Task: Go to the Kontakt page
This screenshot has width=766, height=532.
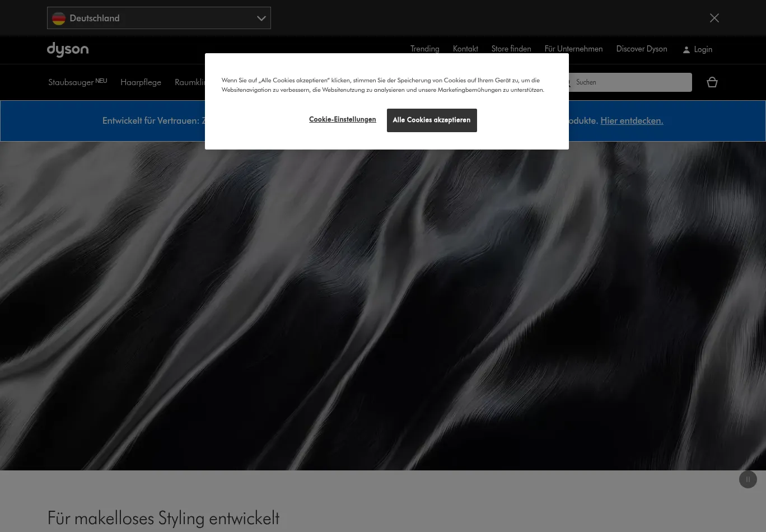Action: tap(465, 49)
